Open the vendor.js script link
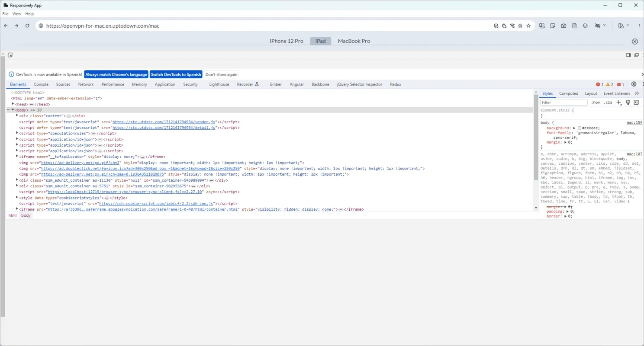 pyautogui.click(x=164, y=122)
